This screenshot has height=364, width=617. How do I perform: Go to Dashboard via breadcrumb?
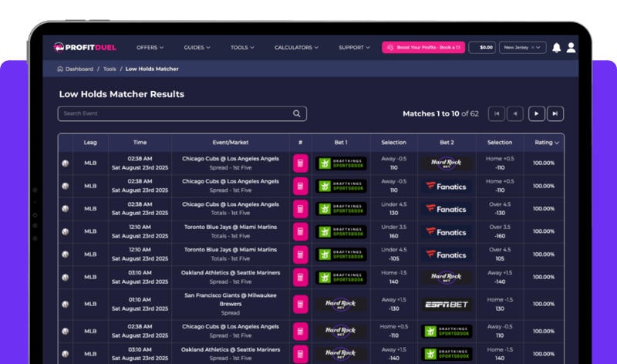(x=79, y=69)
